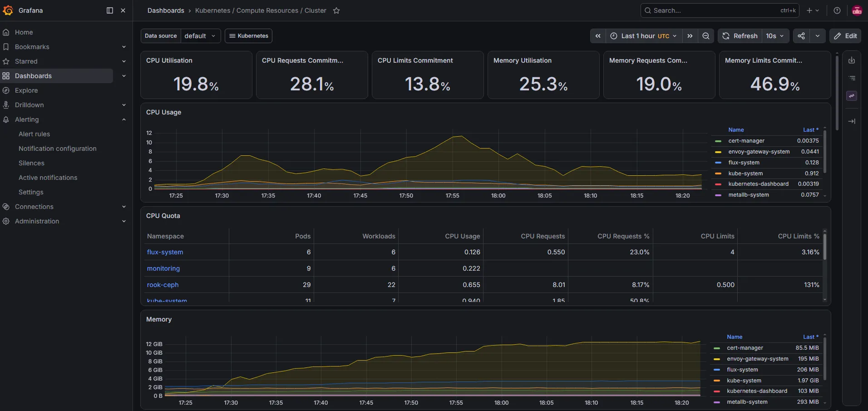The image size is (868, 411).
Task: Toggle flux-system series in CPU Usage legend
Action: tap(744, 163)
